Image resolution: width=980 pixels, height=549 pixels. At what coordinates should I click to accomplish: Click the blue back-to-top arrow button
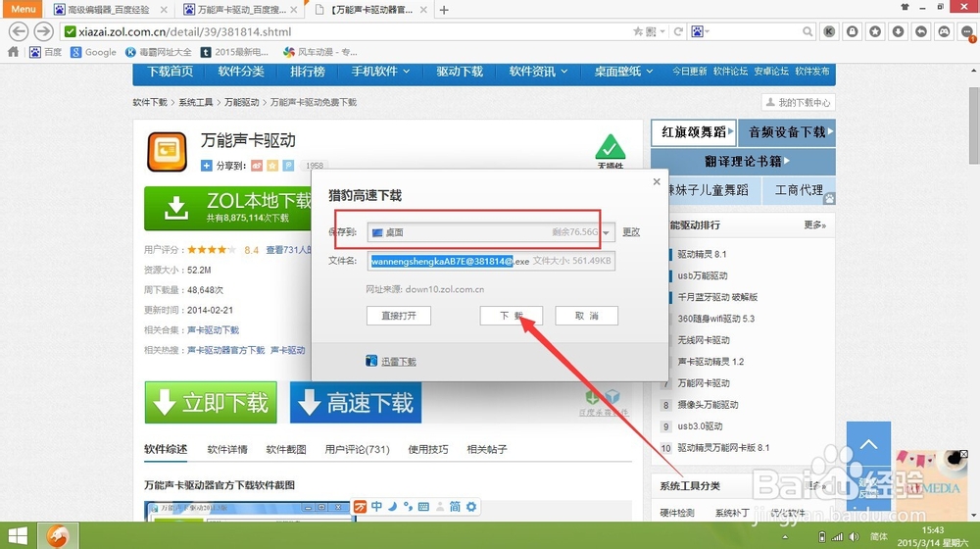coord(868,444)
